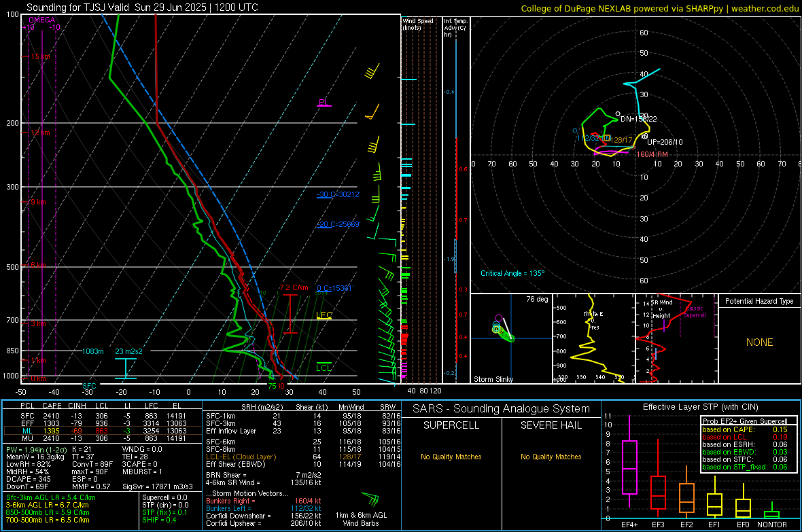Screen dimensions: 802x532
Task: Click the green LCL marker on the skew-T
Action: (324, 368)
